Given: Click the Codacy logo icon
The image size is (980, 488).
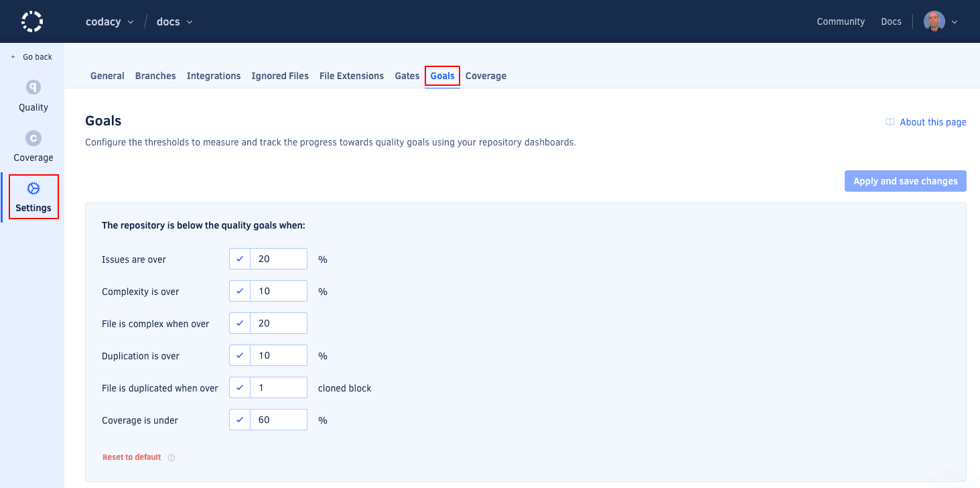Looking at the screenshot, I should [32, 21].
